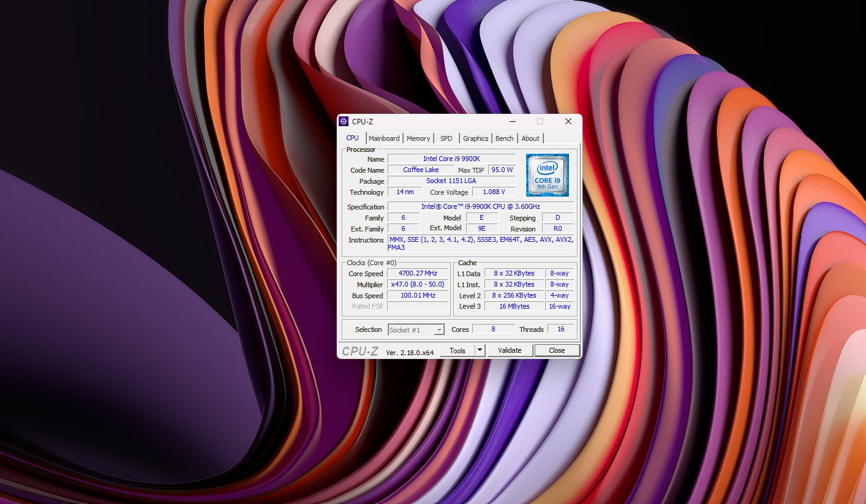Click the Revision value R0
This screenshot has width=866, height=504.
click(x=558, y=228)
